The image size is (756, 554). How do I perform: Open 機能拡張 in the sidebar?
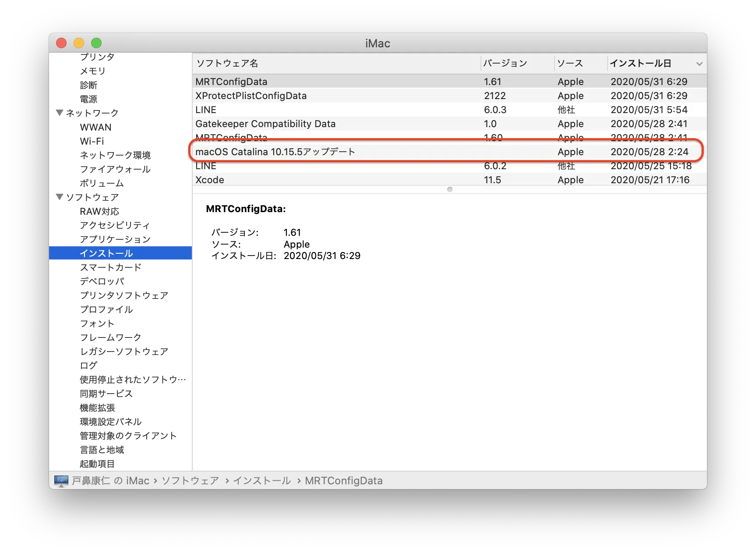(97, 408)
